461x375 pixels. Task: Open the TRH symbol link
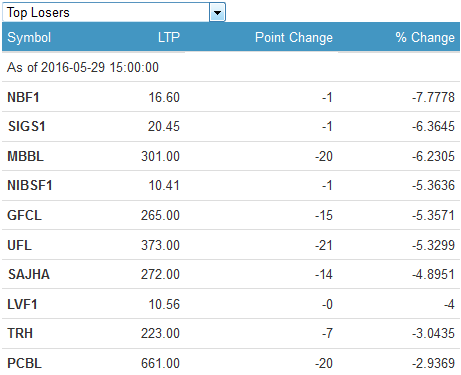20,333
